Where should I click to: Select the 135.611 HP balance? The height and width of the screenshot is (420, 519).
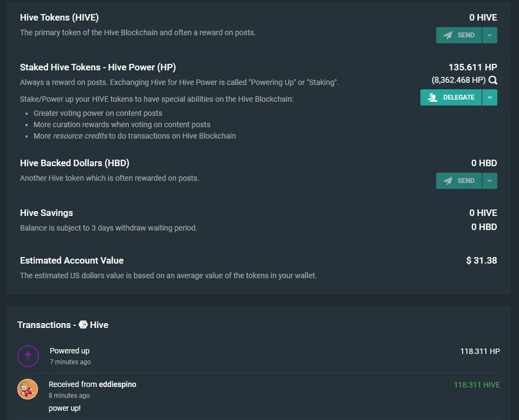click(472, 67)
